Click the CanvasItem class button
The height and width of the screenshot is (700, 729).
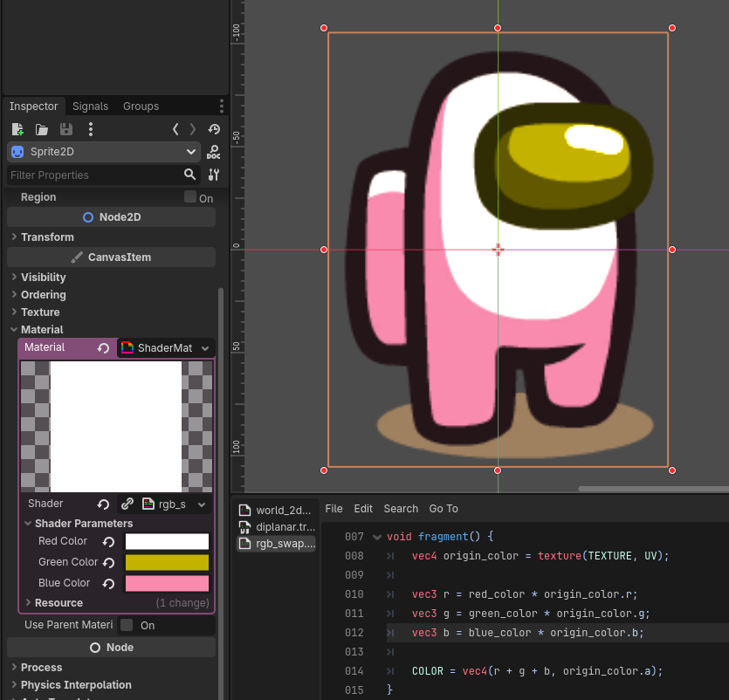111,257
